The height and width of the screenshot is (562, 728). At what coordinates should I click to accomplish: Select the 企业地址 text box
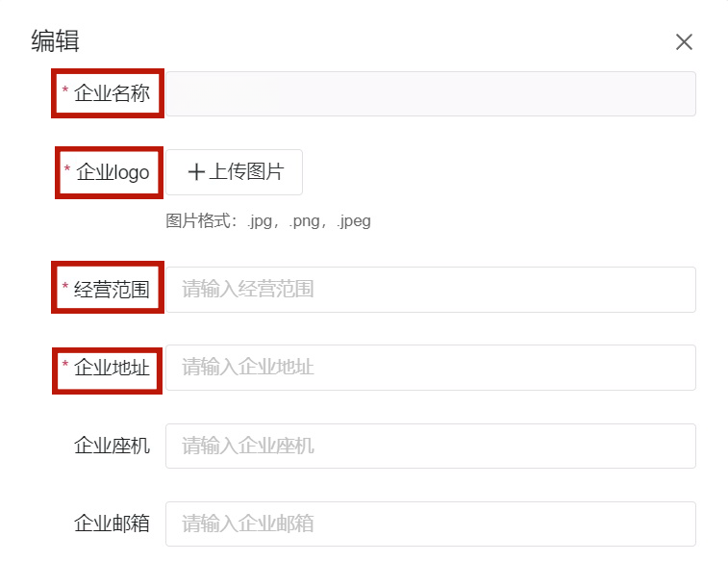pos(430,368)
